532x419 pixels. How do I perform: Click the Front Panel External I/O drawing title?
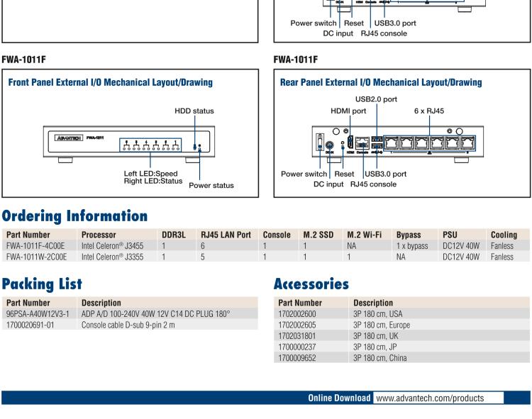click(110, 83)
